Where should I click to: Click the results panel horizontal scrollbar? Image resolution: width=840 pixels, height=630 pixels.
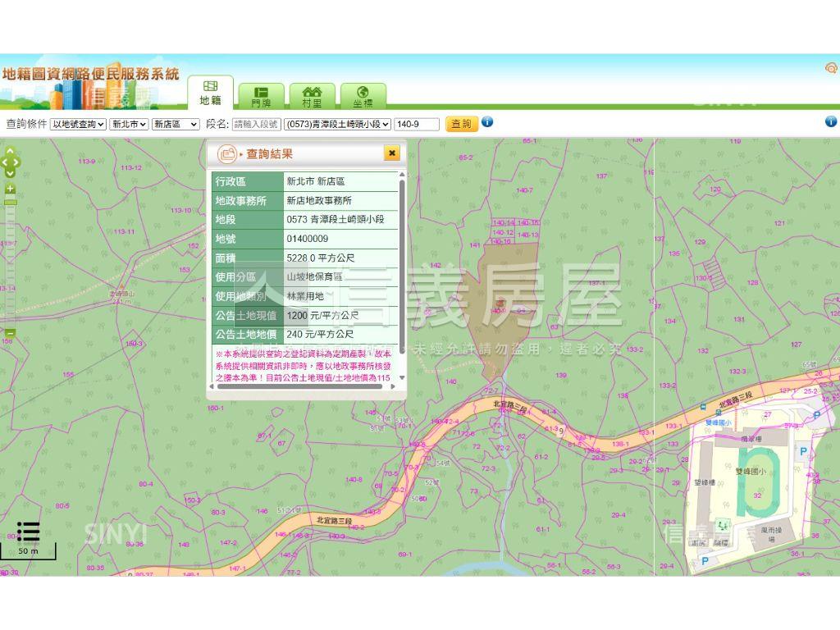click(300, 386)
